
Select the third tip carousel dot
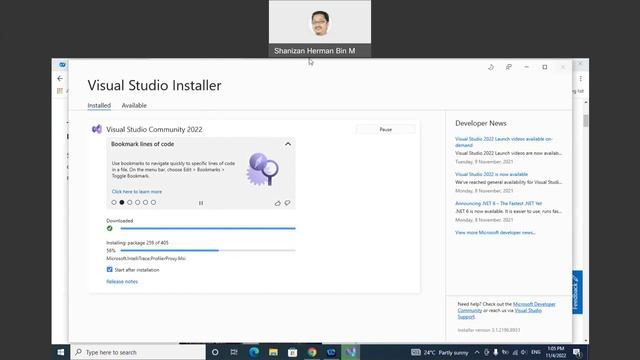[130, 202]
